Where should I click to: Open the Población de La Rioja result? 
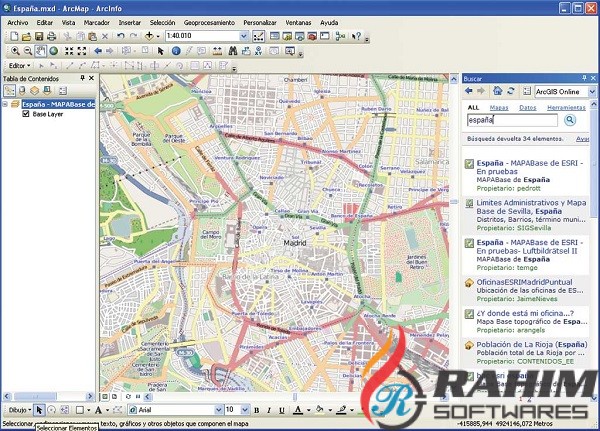pos(532,344)
